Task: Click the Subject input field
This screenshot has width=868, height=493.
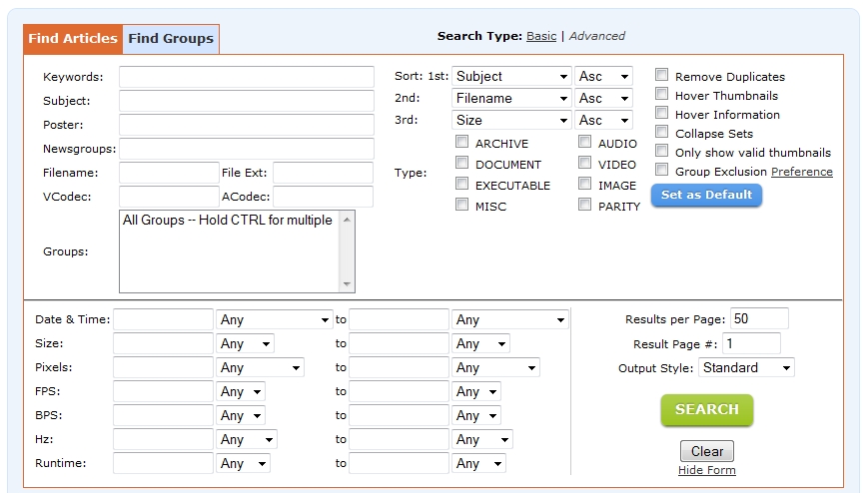Action: pos(247,101)
